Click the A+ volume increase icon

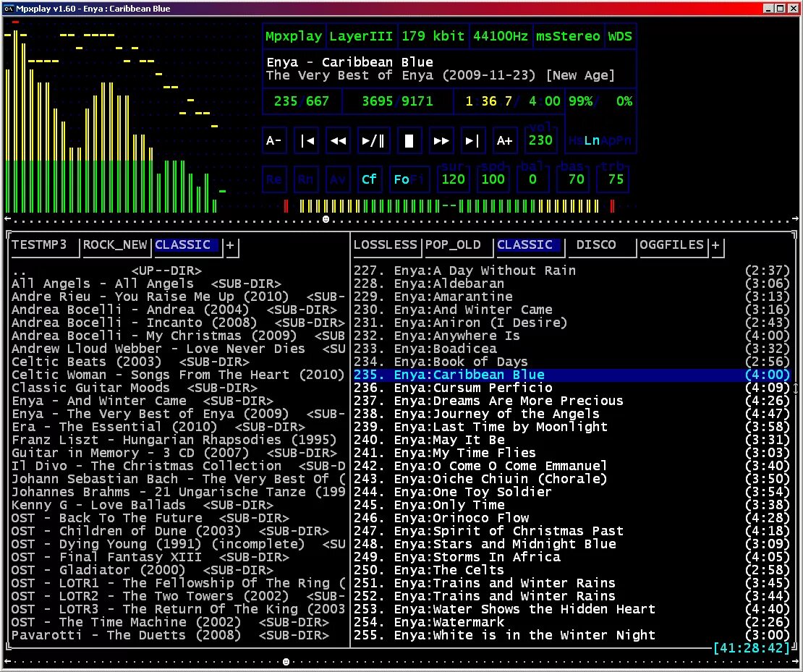click(x=504, y=140)
